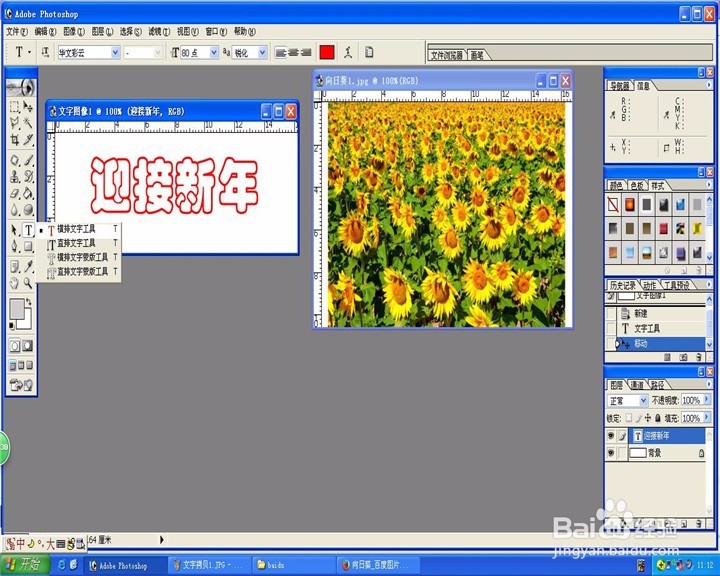Open warped text options icon
This screenshot has height=576, width=720.
(x=348, y=52)
